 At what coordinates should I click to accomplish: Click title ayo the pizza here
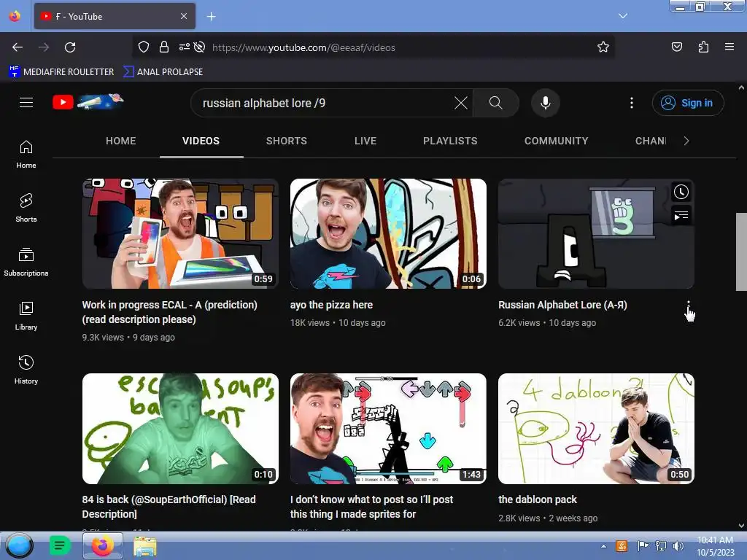pos(332,305)
